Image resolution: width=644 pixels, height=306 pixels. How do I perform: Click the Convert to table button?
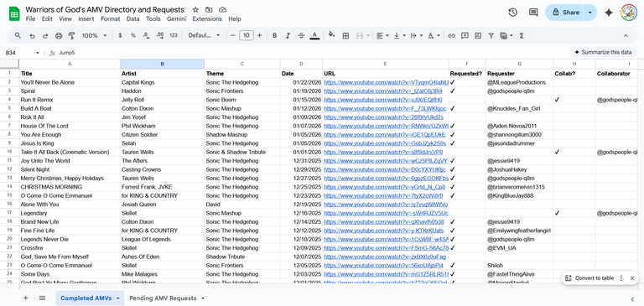click(x=589, y=278)
